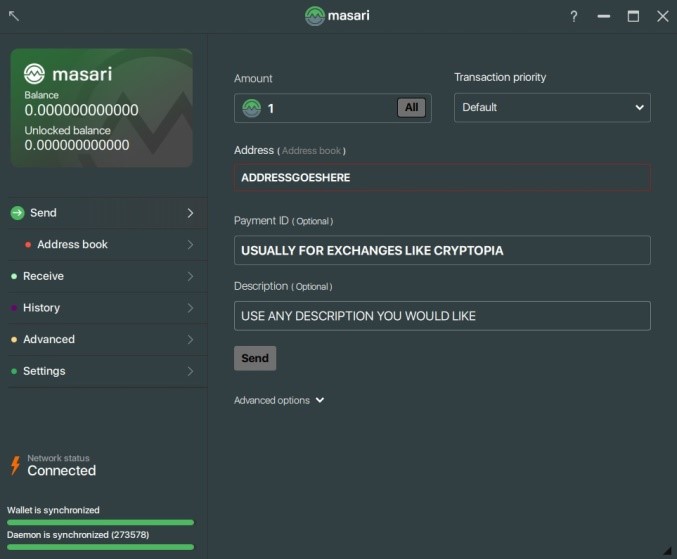The image size is (677, 559).
Task: Maximize the masari wallet window
Action: click(x=633, y=16)
